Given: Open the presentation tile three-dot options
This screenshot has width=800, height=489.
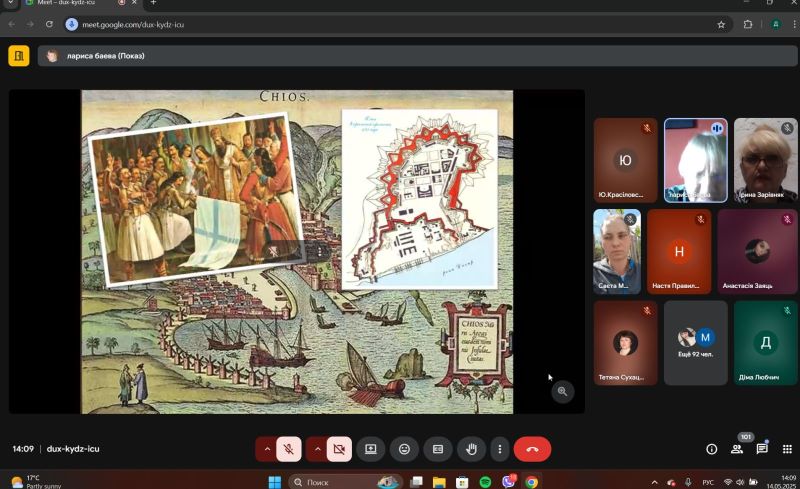Looking at the screenshot, I should (x=320, y=251).
